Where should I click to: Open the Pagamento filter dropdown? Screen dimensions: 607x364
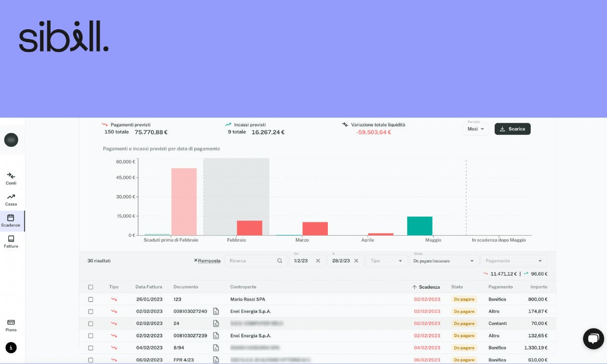point(513,261)
